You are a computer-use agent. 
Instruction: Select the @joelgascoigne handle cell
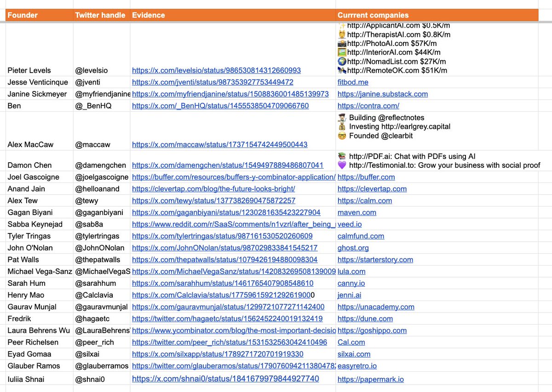tap(102, 177)
